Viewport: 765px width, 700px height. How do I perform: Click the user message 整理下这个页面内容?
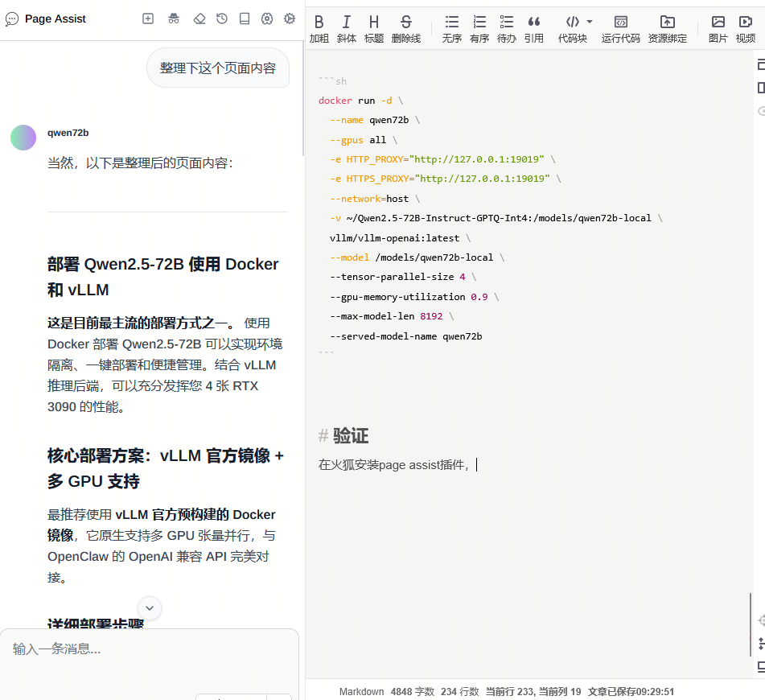218,68
